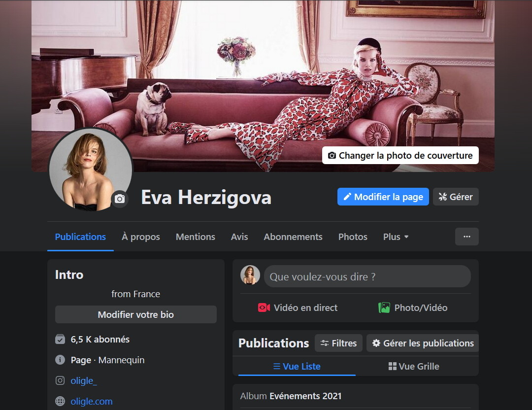Select the Photos tab
Viewport: 532px width, 410px height.
click(353, 237)
